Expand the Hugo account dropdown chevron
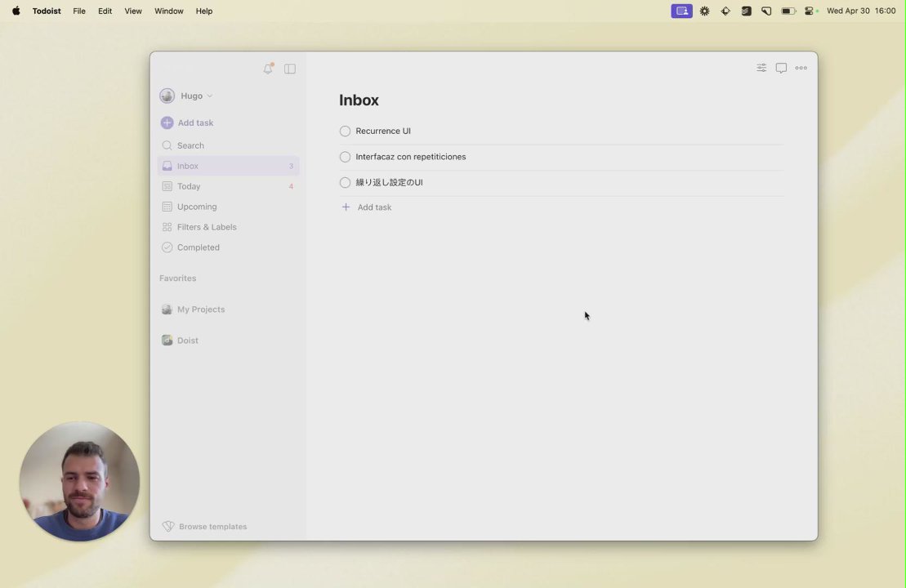The image size is (906, 588). (210, 96)
